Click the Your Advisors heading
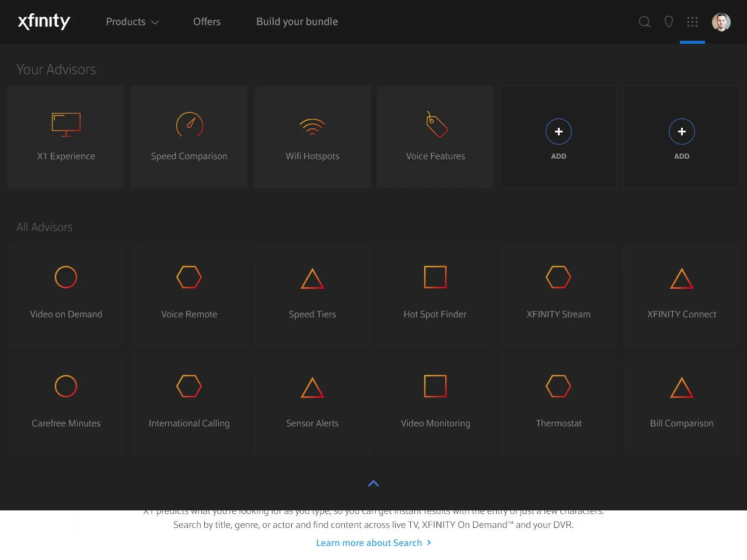This screenshot has width=747, height=560. (x=56, y=69)
